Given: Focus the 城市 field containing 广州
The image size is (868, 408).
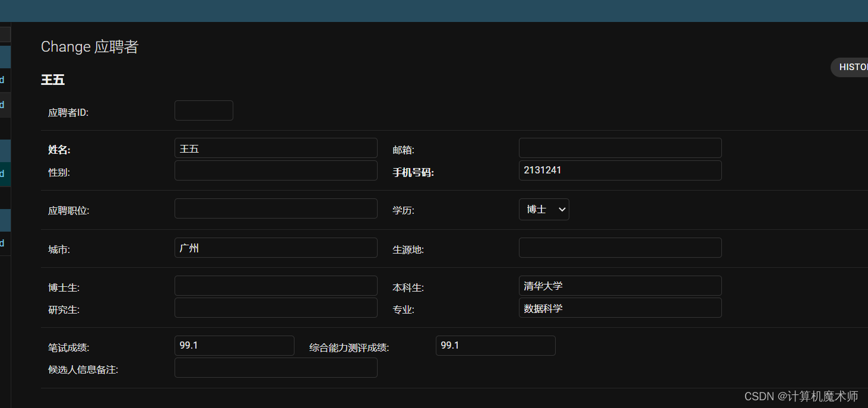Looking at the screenshot, I should pyautogui.click(x=276, y=248).
